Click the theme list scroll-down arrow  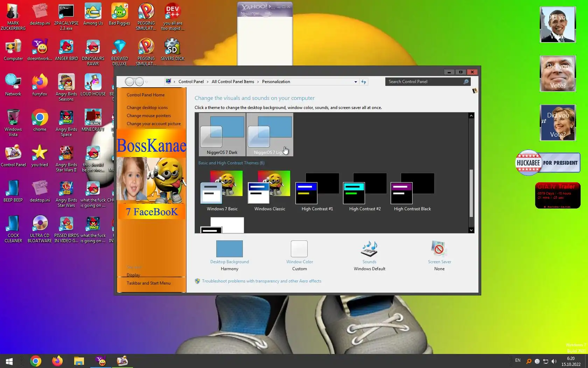[471, 230]
